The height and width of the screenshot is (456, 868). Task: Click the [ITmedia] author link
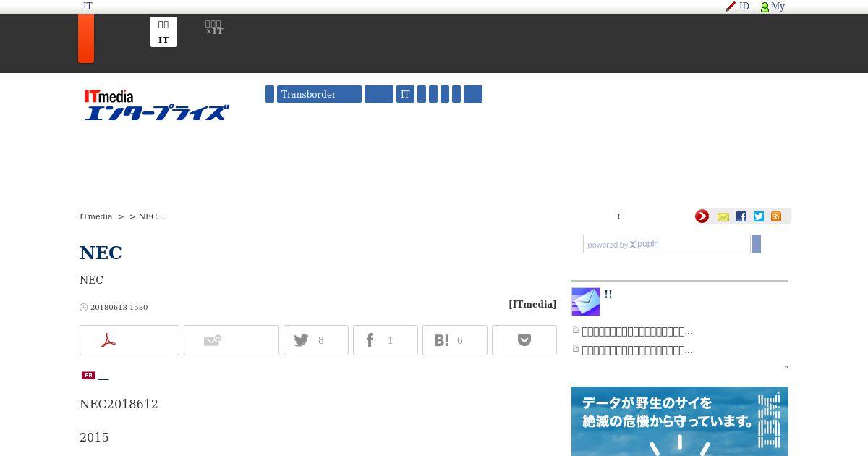[532, 304]
